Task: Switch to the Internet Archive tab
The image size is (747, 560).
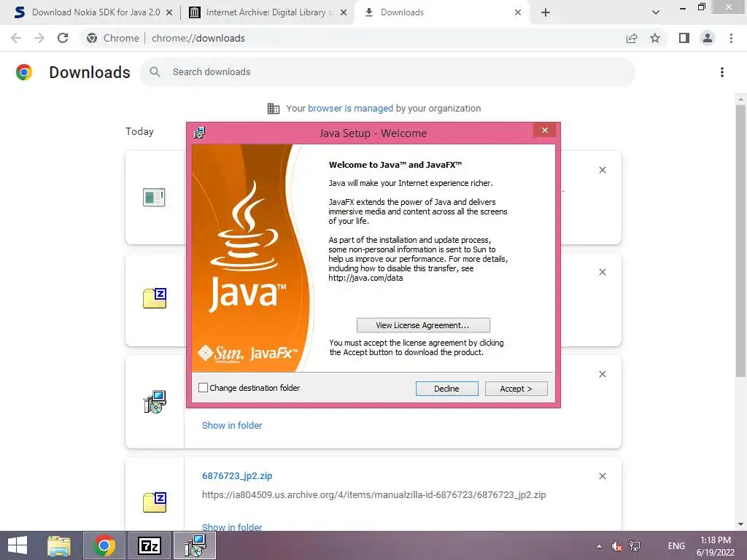Action: pos(269,12)
